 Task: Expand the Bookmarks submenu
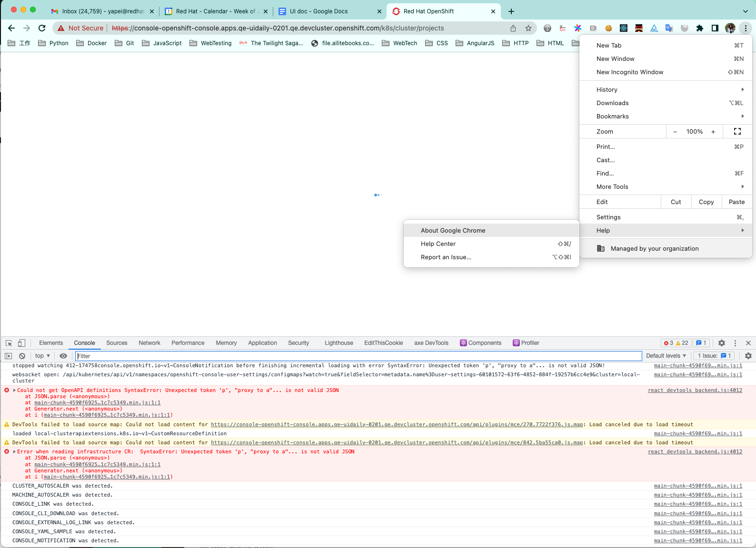coord(666,116)
